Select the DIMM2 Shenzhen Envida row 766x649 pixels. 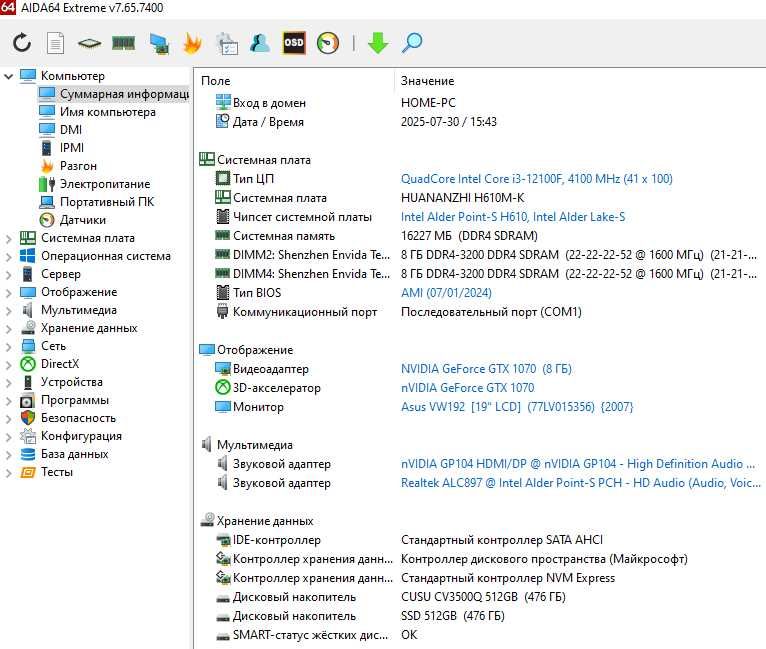click(481, 255)
